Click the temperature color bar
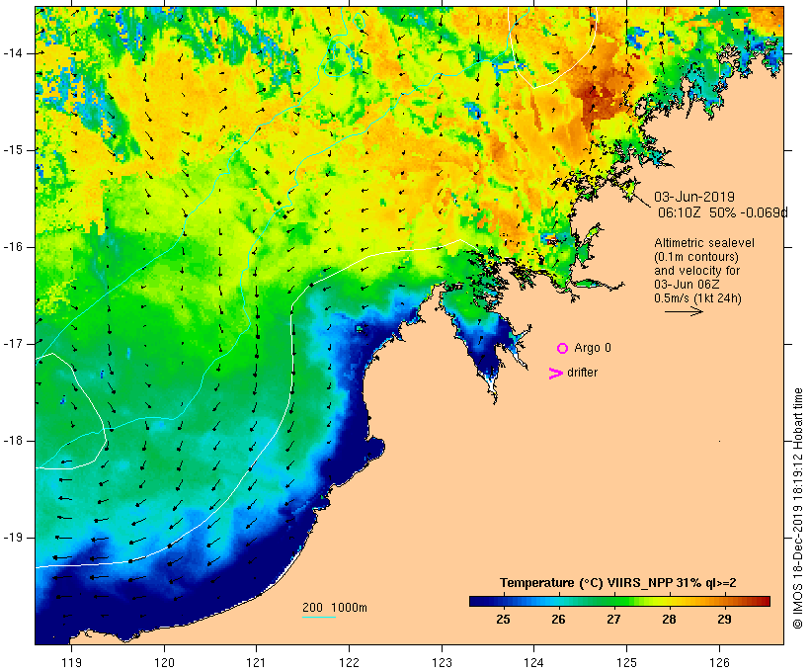The image size is (810, 672). point(619,601)
